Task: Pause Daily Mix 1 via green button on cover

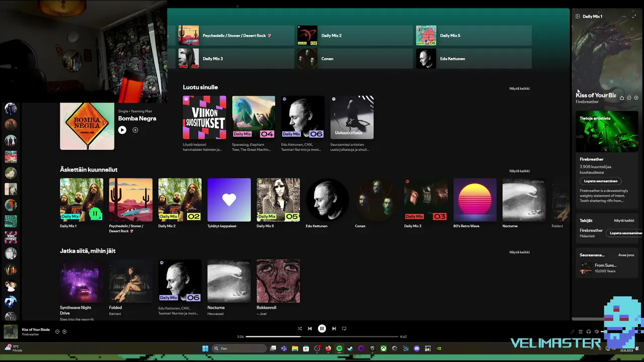Action: (95, 214)
